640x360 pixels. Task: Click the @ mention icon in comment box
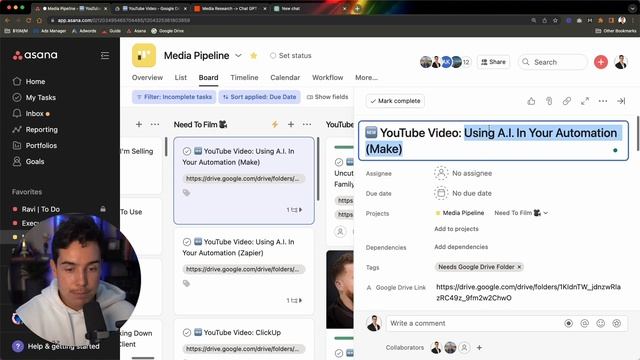[584, 323]
